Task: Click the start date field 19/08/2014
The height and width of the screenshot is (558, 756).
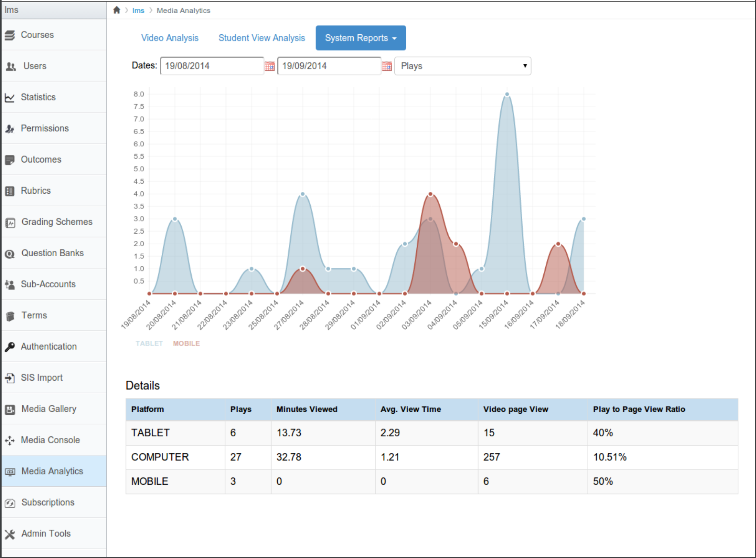Action: click(212, 66)
